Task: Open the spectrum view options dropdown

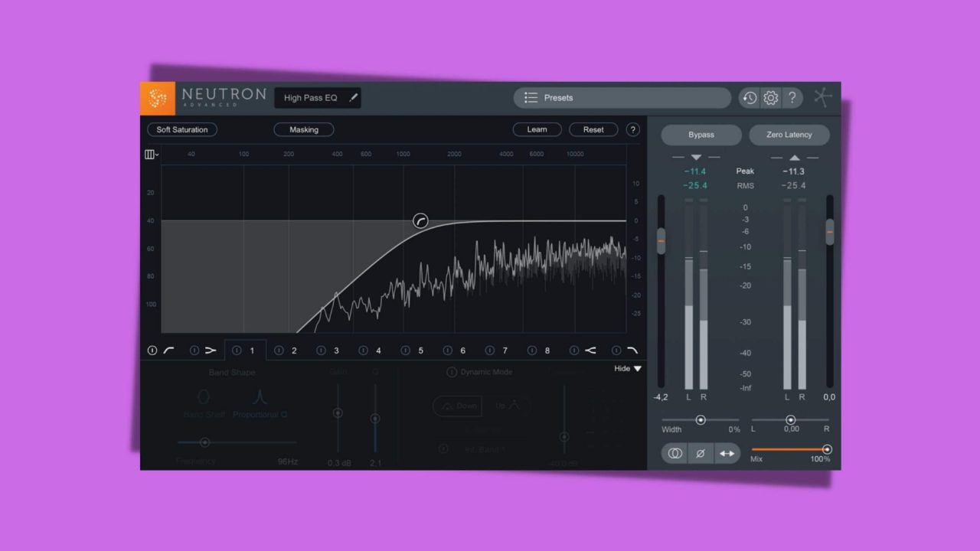Action: coord(151,154)
